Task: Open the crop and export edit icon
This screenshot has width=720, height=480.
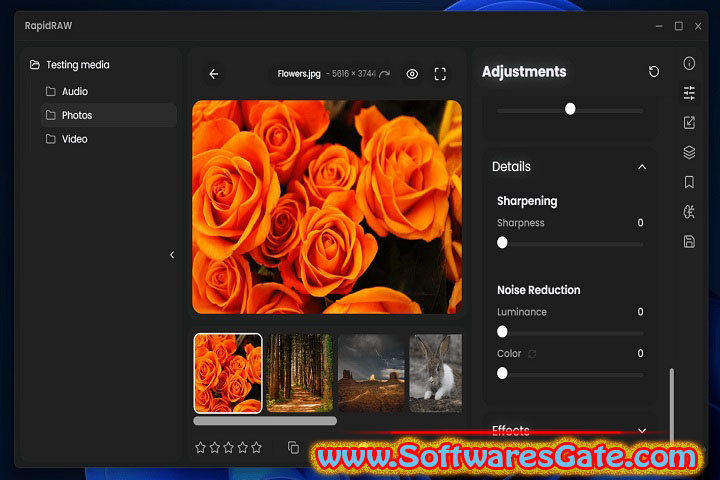Action: click(689, 123)
